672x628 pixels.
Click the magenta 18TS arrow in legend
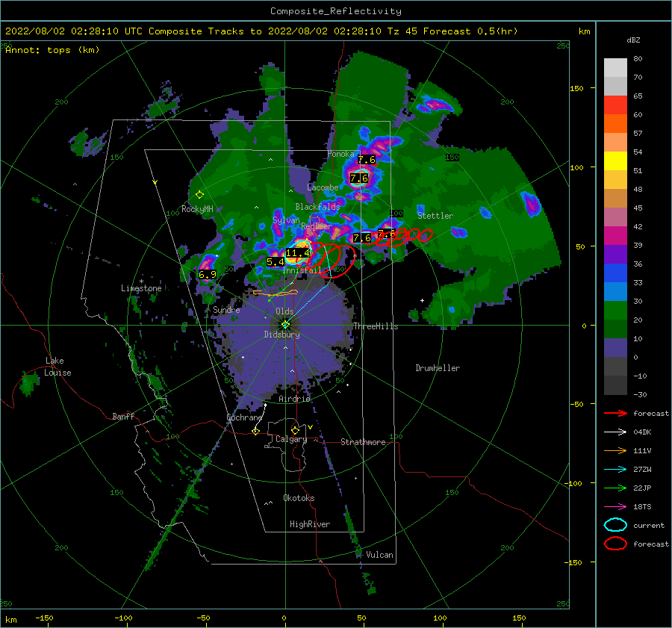click(x=615, y=507)
